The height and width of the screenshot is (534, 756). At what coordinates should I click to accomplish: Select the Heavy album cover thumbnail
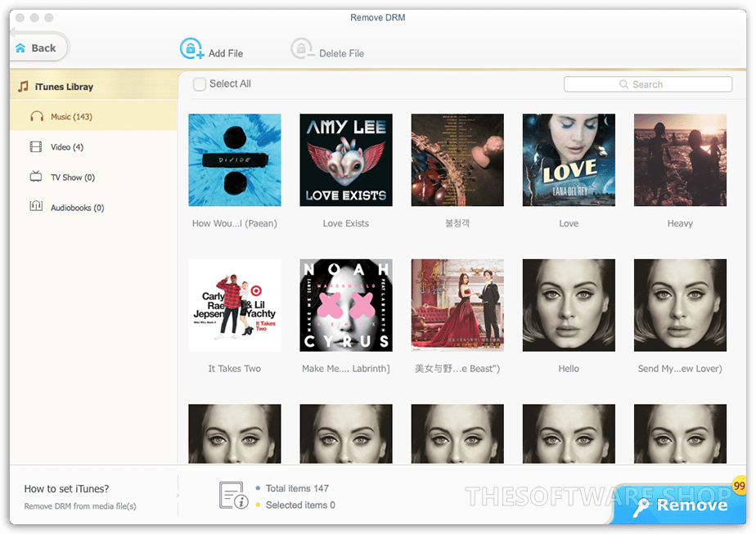[680, 160]
